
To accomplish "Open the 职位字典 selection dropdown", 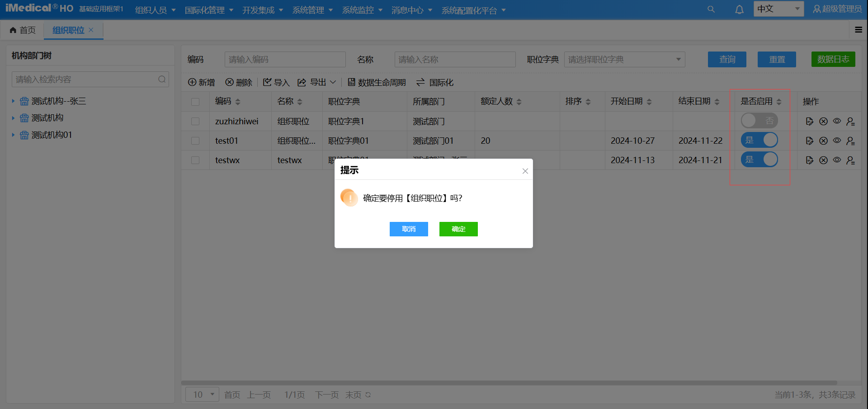I will (x=624, y=59).
